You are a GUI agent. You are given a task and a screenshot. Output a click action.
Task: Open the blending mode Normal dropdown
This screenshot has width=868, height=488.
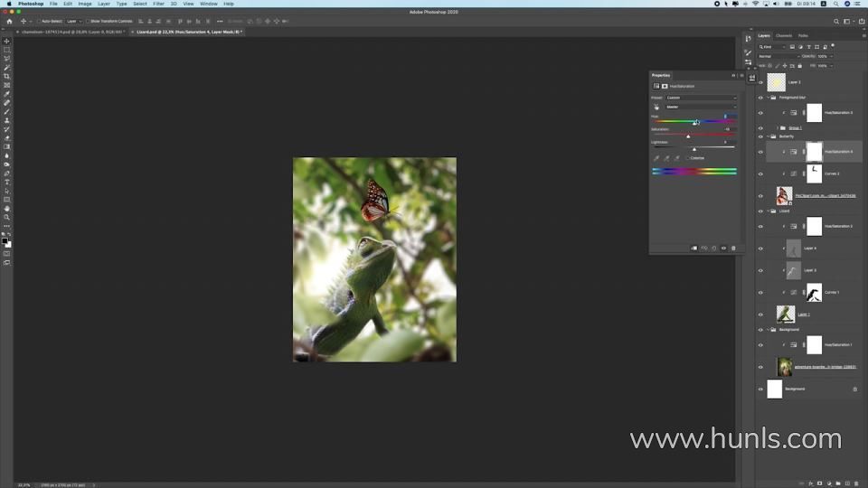pyautogui.click(x=778, y=56)
